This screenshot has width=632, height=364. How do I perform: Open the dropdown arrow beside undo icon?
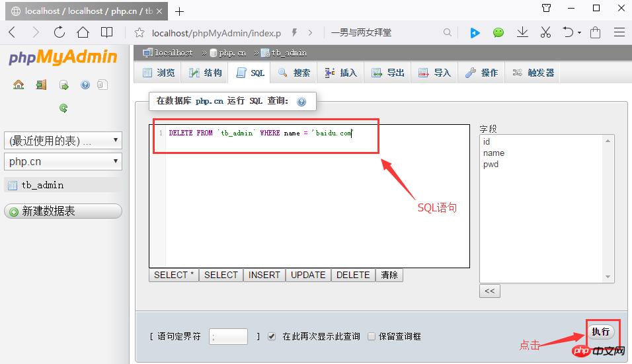[x=579, y=32]
